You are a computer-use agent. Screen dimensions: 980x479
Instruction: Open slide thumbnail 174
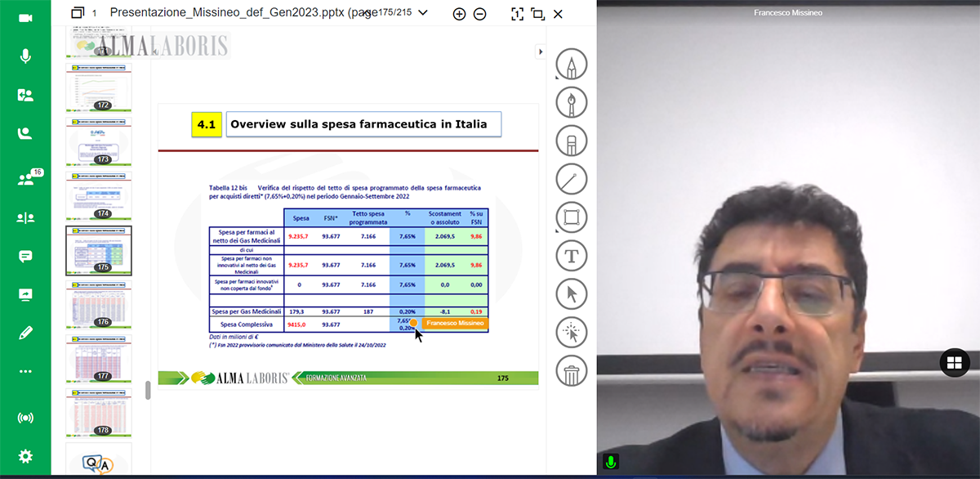pyautogui.click(x=98, y=195)
